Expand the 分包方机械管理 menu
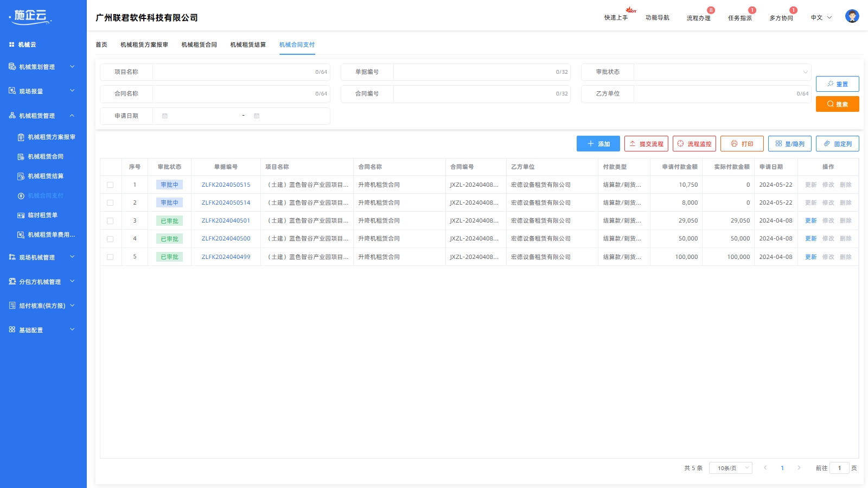868x488 pixels. pyautogui.click(x=72, y=281)
